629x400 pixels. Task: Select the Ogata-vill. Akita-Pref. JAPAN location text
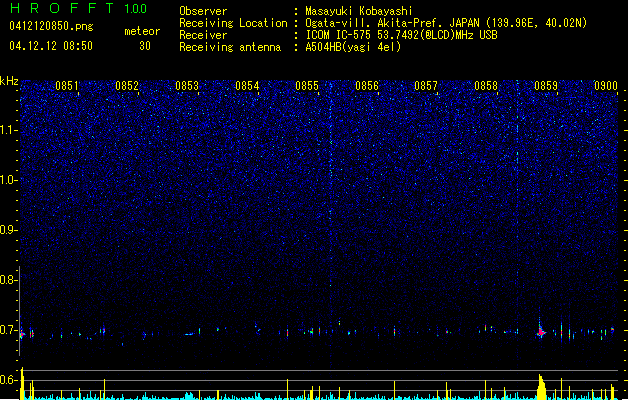(446, 23)
